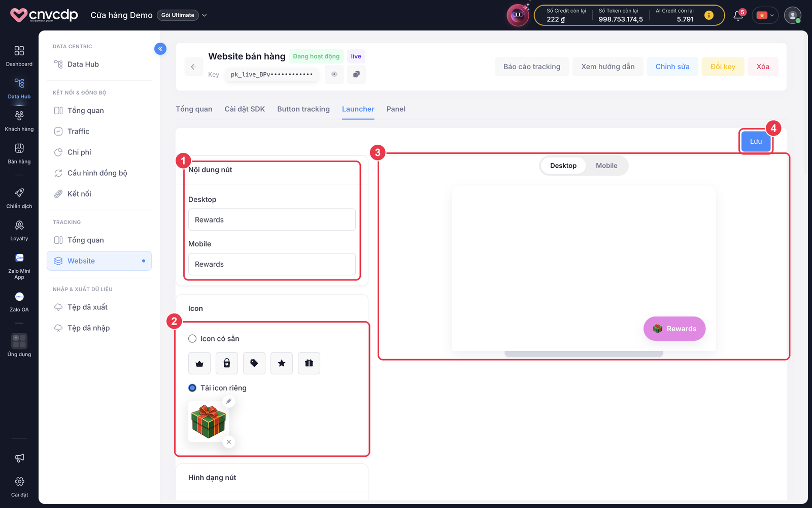Open Bán hàng section icon
Screen dimensions: 812x508
point(19,148)
